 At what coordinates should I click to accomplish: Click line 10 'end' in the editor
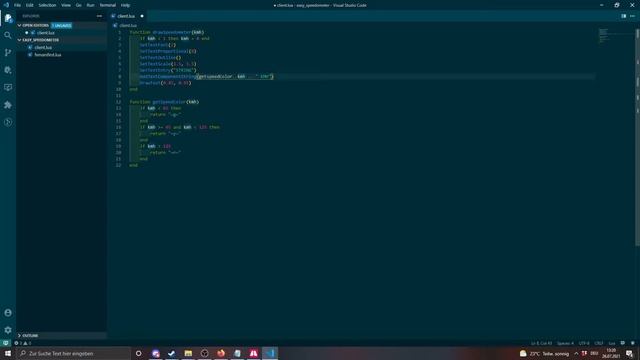133,89
